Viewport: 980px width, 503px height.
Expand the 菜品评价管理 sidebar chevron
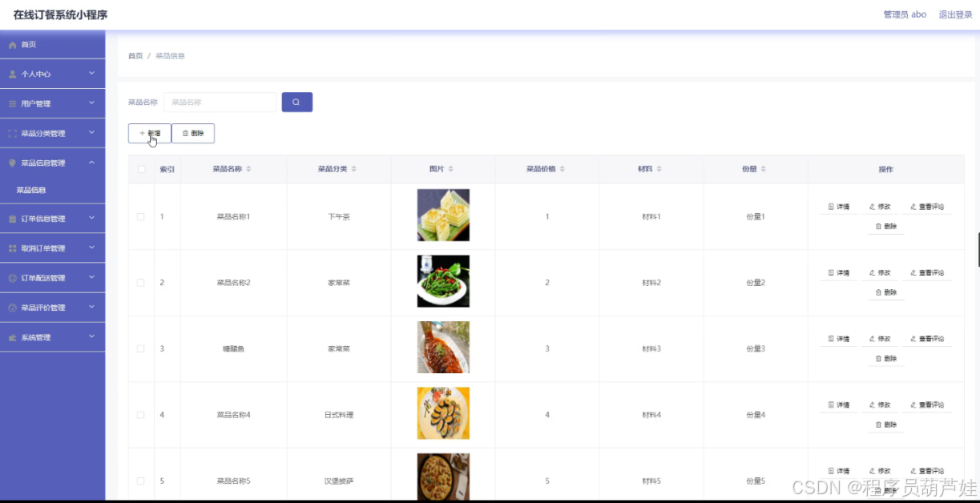pos(91,307)
